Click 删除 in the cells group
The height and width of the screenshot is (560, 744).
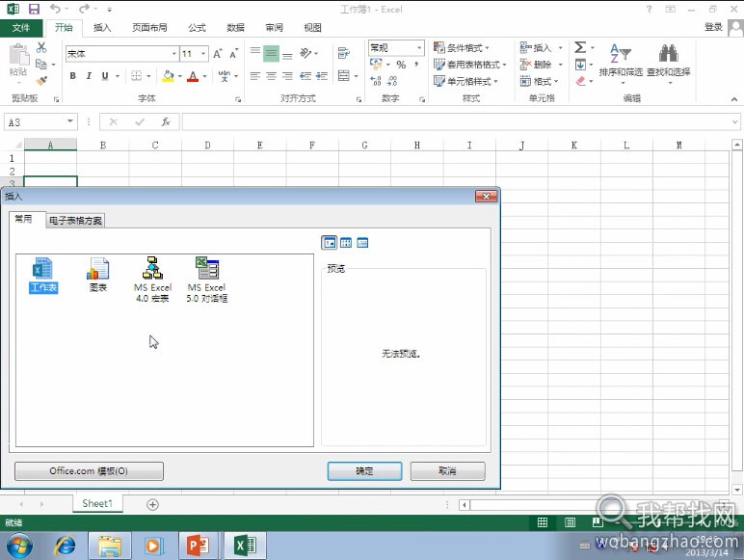click(536, 65)
